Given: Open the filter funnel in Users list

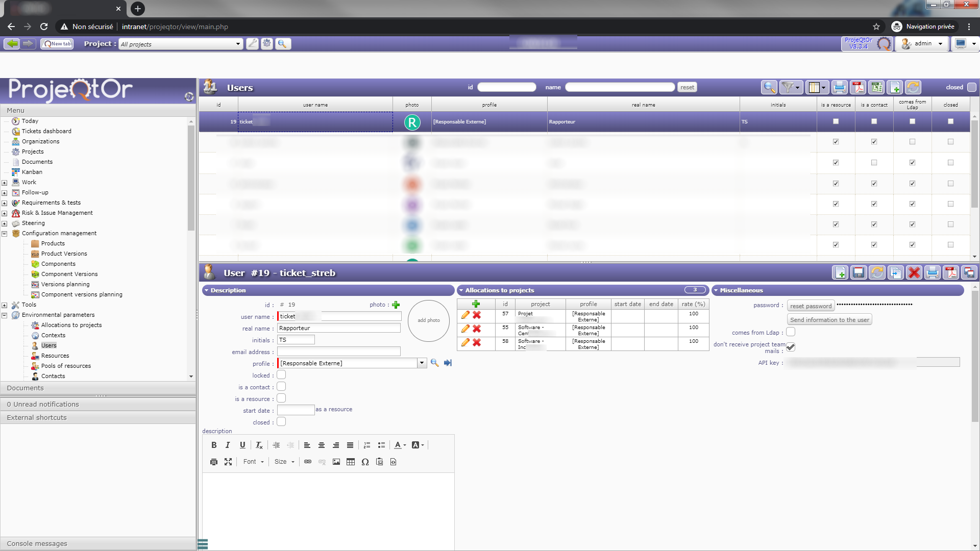Looking at the screenshot, I should [x=788, y=88].
